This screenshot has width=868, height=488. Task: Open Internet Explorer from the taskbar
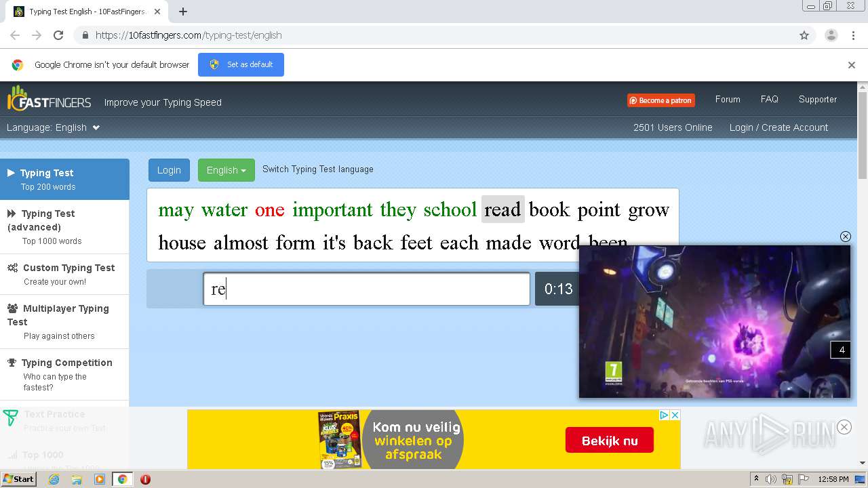point(54,479)
